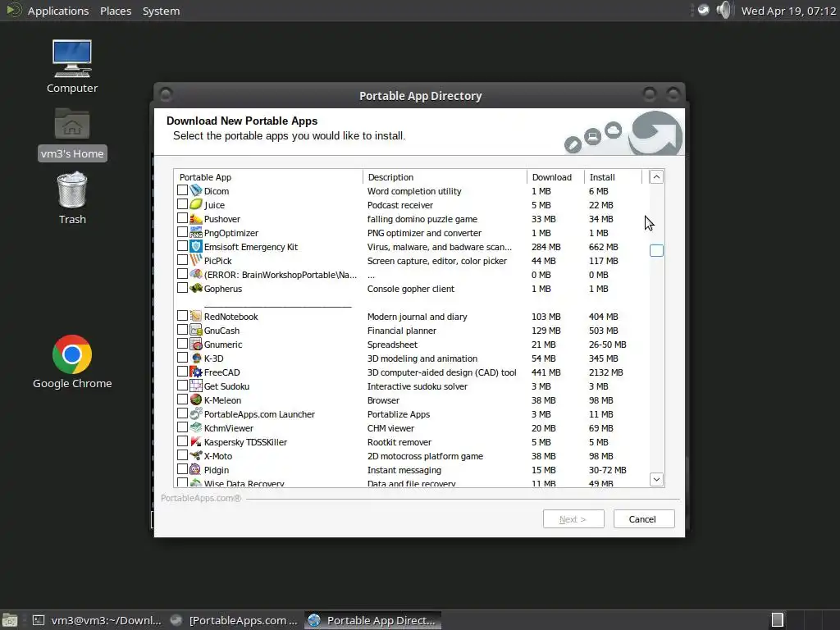Screen dimensions: 840x630
Task: Click the scroll down arrow of app list
Action: pos(656,479)
